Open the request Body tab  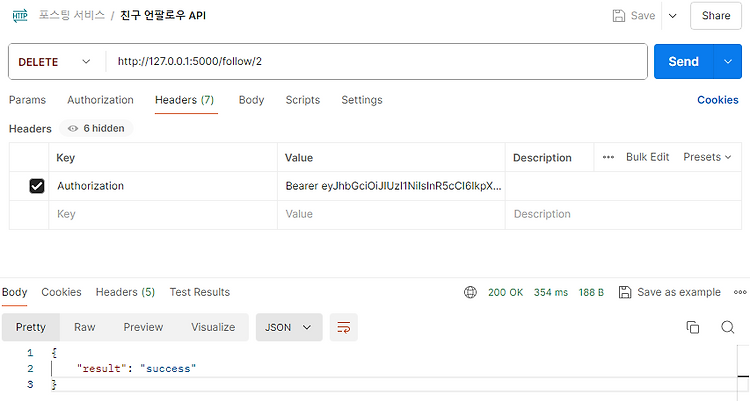pyautogui.click(x=252, y=100)
